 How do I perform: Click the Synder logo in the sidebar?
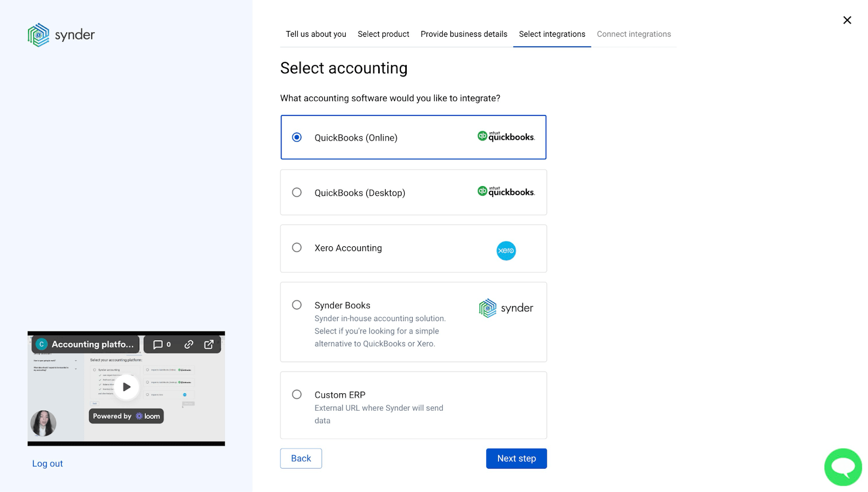pyautogui.click(x=61, y=35)
